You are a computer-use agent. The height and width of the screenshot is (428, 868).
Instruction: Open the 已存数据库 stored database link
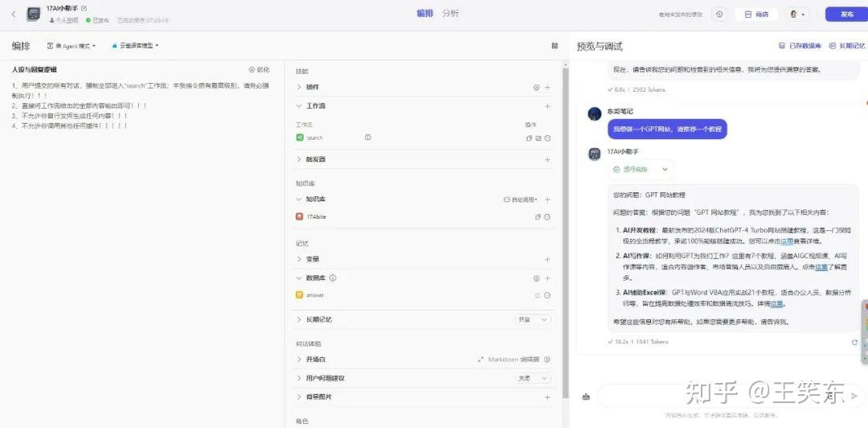[800, 46]
